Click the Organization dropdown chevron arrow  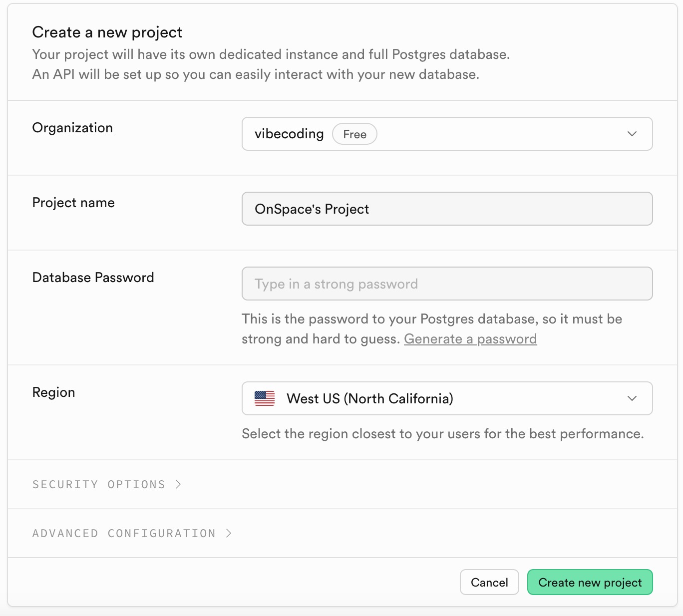tap(632, 134)
